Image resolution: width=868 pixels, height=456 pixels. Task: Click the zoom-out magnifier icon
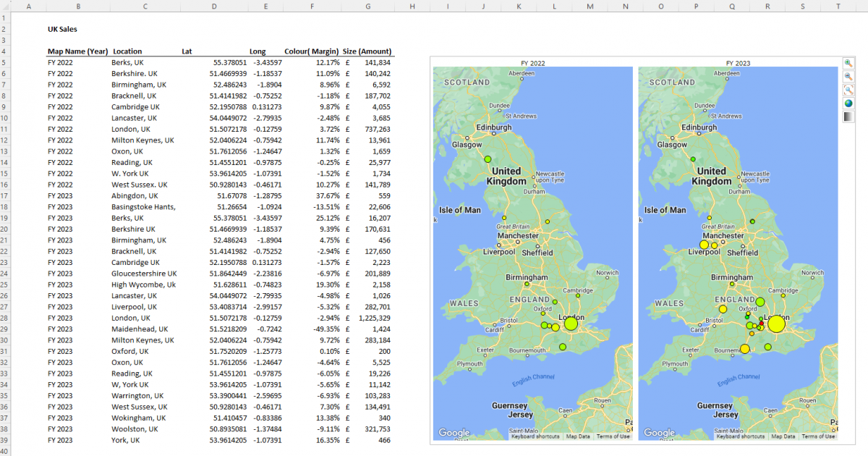848,76
